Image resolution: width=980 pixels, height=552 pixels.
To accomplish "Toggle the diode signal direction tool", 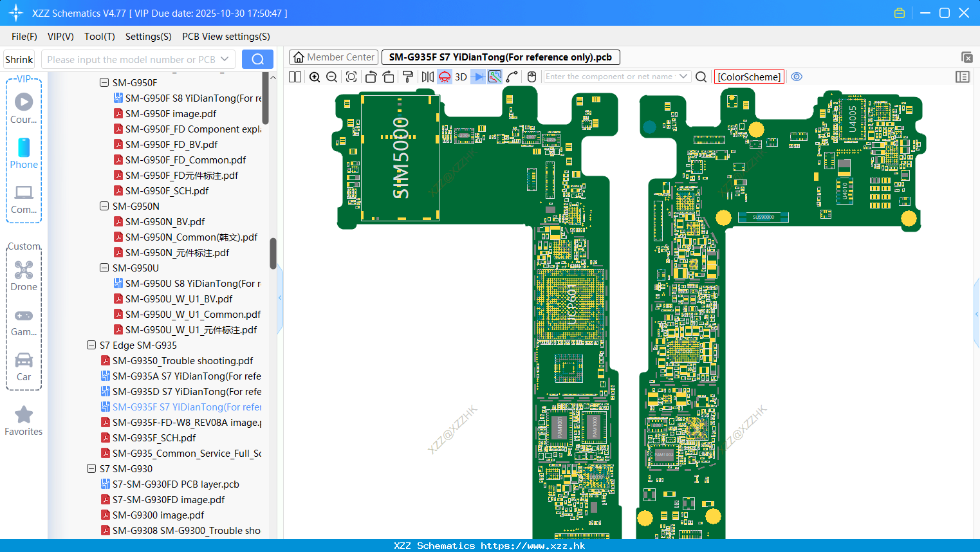I will coord(478,77).
